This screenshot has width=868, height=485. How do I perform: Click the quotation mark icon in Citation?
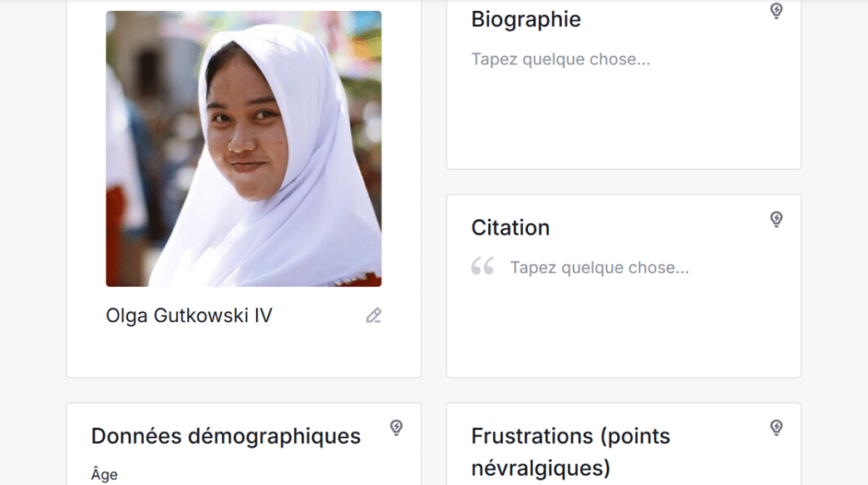point(482,265)
